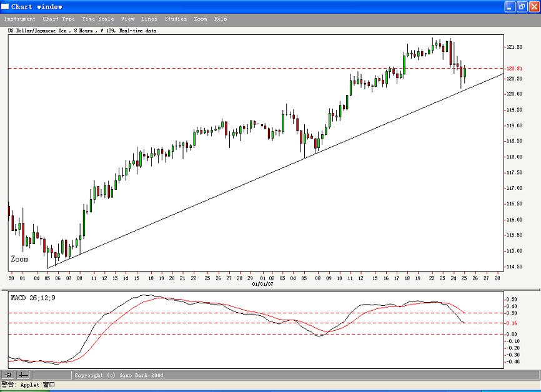The height and width of the screenshot is (392, 541).
Task: Click the Zoom label on the chart
Action: click(19, 258)
